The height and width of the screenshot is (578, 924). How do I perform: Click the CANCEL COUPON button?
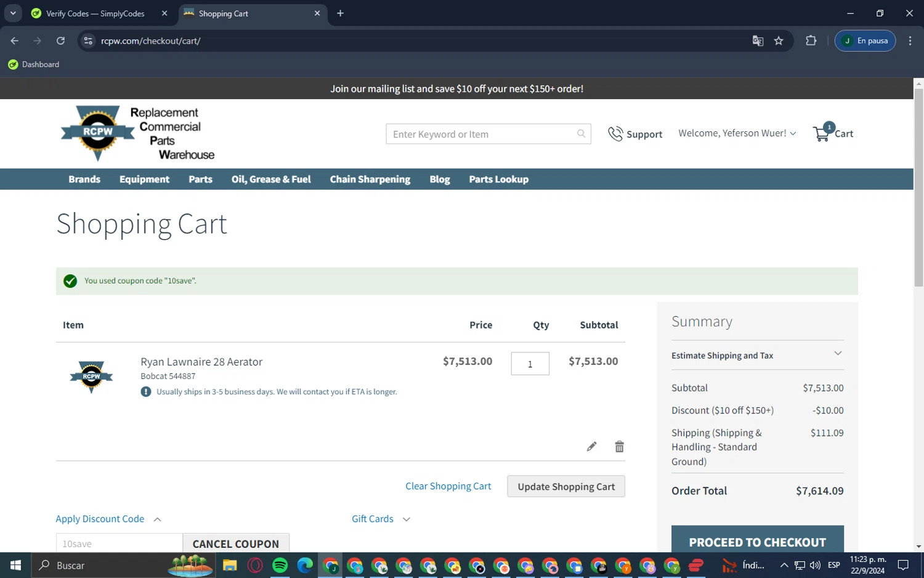[x=236, y=543]
